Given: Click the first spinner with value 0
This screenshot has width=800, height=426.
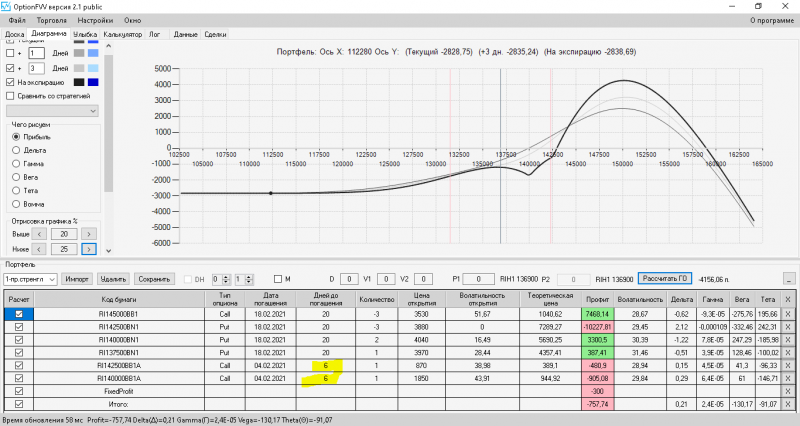Looking at the screenshot, I should (220, 279).
